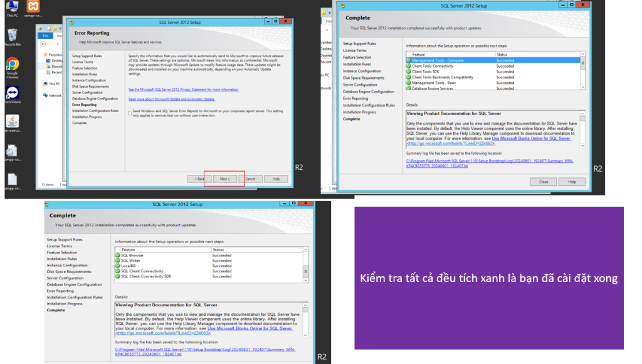Click Cancel in the Error Reporting window
The image size is (642, 364).
click(251, 179)
